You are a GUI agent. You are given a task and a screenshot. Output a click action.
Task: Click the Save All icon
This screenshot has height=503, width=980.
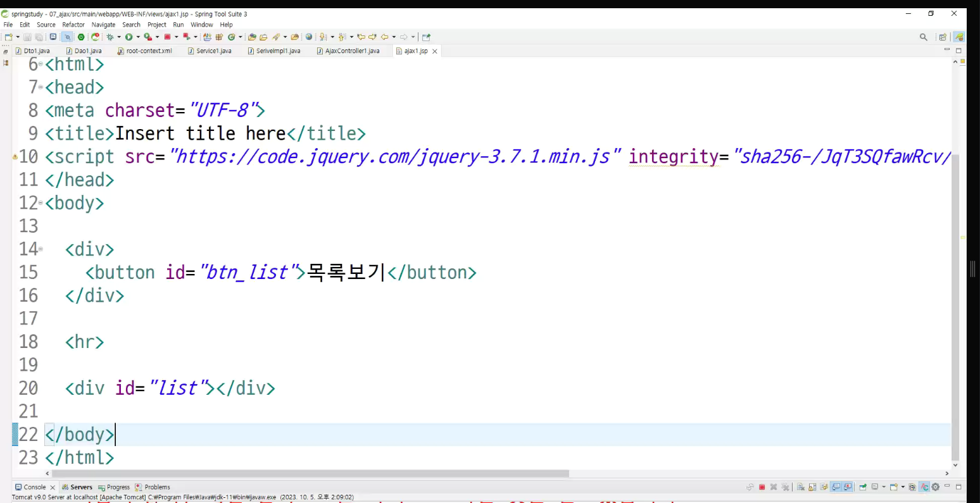[39, 37]
